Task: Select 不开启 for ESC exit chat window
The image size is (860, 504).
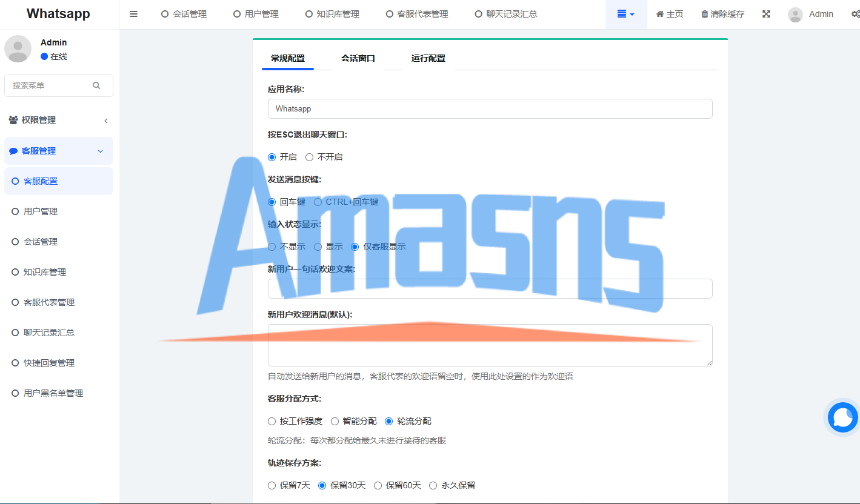Action: coord(309,157)
